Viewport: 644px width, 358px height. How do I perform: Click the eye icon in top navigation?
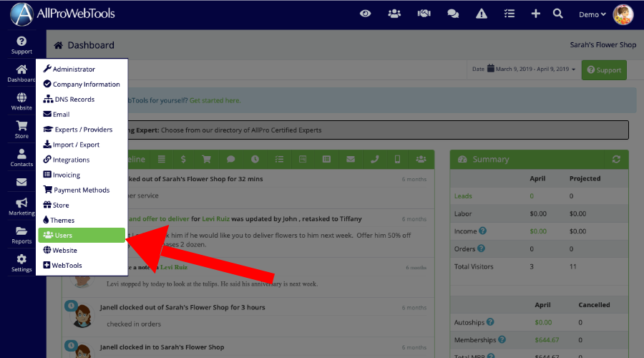365,14
